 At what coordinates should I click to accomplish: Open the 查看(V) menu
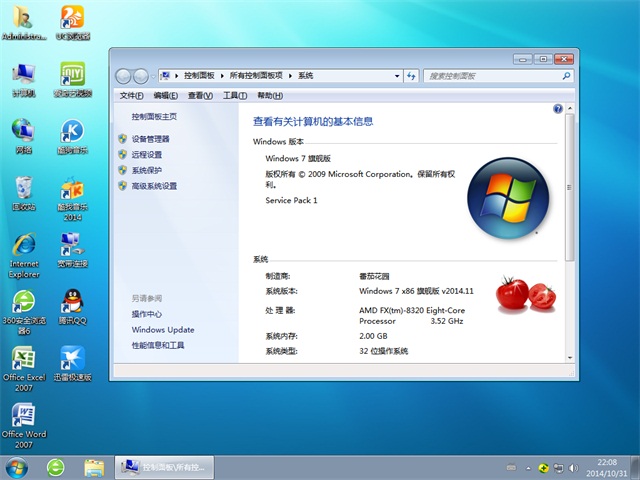coord(200,96)
